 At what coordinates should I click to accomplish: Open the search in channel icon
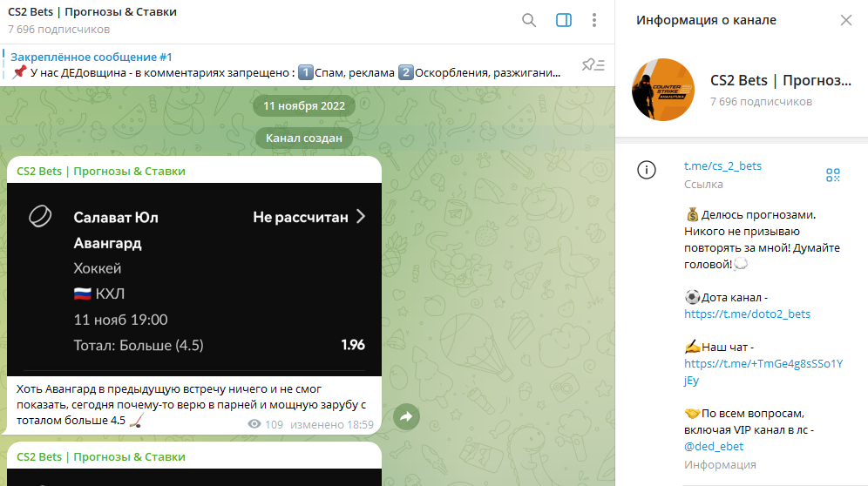pyautogui.click(x=529, y=21)
